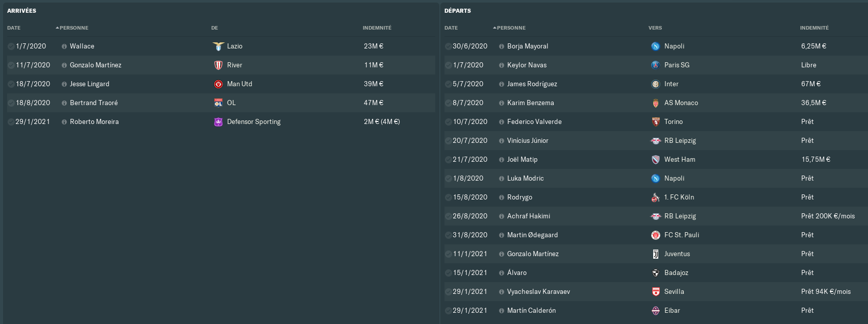Viewport: 868px width, 324px height.
Task: Select the Martin Ødegaard transfer fee cell
Action: pos(807,235)
